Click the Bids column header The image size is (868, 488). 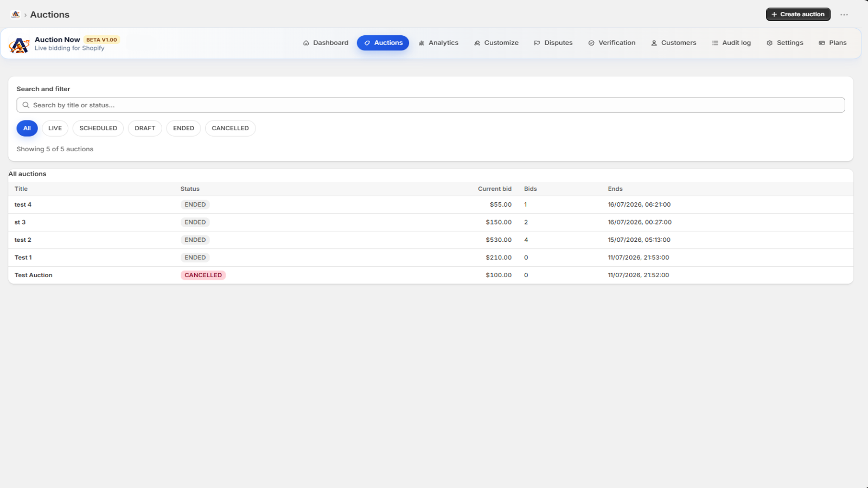531,189
